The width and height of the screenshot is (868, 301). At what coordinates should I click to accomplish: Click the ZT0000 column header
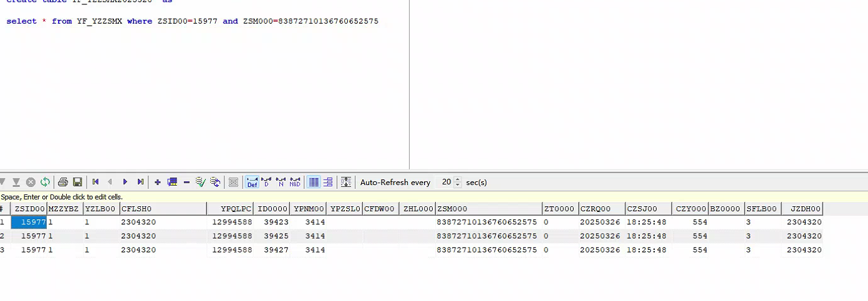[x=561, y=209]
